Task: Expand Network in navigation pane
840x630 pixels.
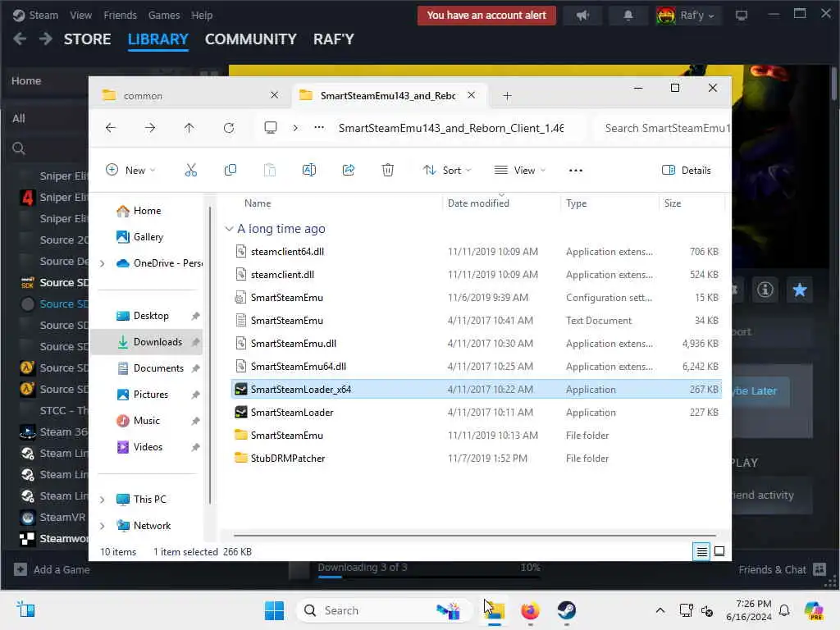Action: pyautogui.click(x=103, y=526)
